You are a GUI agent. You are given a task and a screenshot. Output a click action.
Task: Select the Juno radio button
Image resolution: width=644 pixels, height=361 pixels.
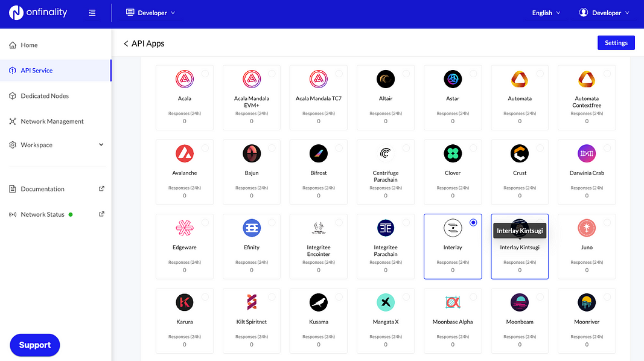(607, 223)
